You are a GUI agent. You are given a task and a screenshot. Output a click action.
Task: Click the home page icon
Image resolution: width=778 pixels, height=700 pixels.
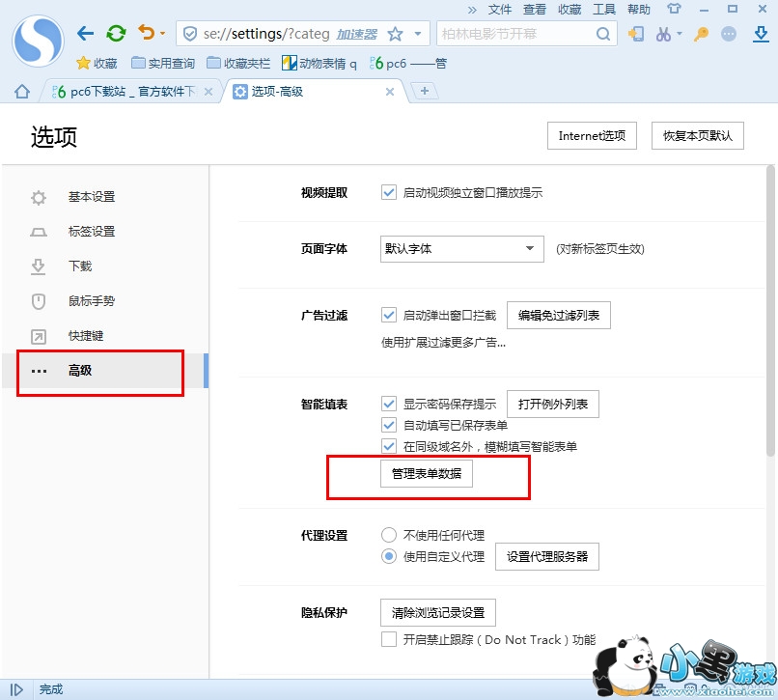click(22, 92)
